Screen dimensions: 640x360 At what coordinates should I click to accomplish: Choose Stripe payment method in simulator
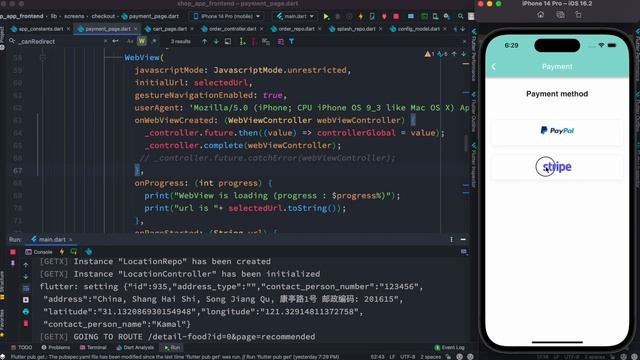[557, 167]
